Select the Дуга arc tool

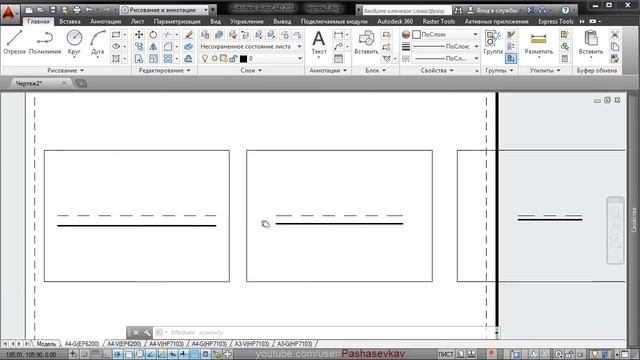click(x=98, y=42)
